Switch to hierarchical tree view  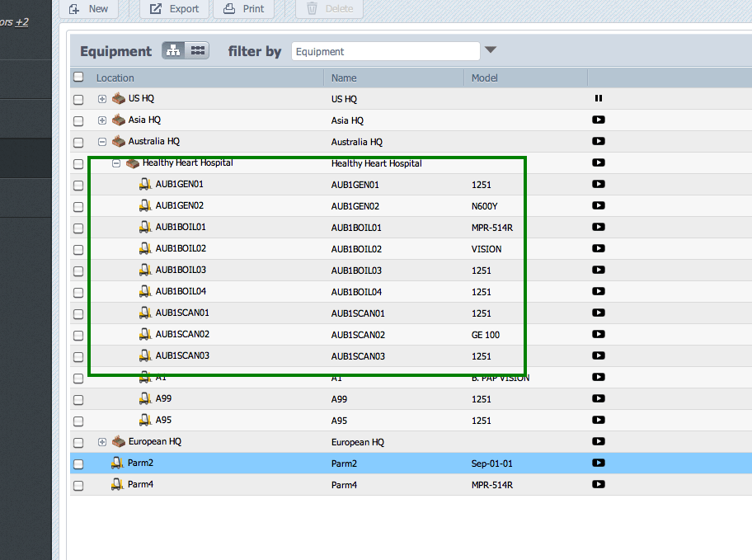pos(173,49)
